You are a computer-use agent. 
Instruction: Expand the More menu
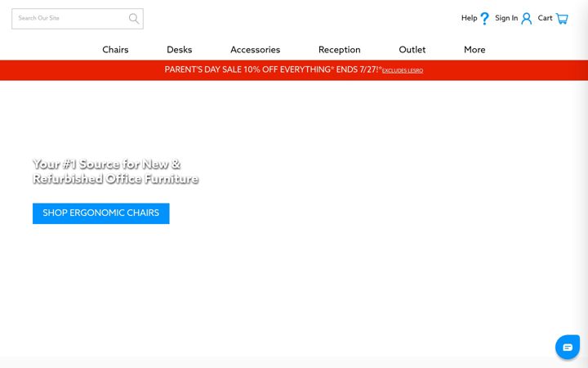pos(474,50)
